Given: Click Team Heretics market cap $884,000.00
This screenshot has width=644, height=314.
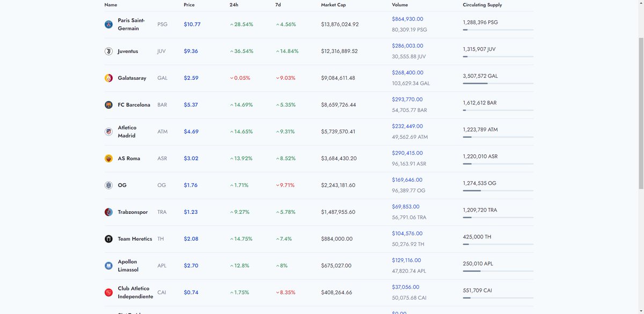Looking at the screenshot, I should pos(336,239).
